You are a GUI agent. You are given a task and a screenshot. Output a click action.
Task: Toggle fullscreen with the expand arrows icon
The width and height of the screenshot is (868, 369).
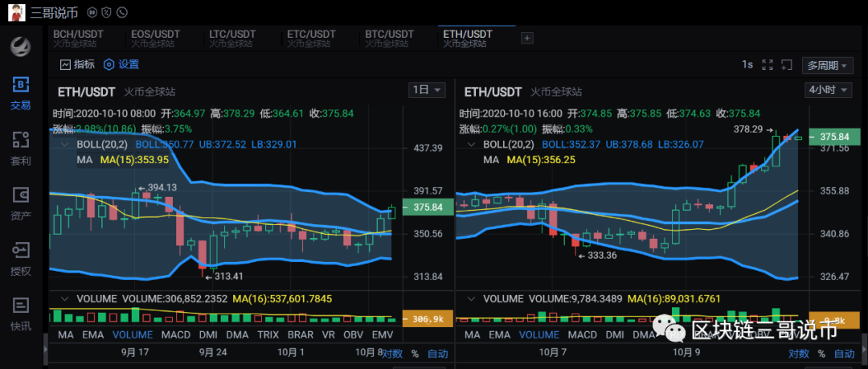pos(768,65)
